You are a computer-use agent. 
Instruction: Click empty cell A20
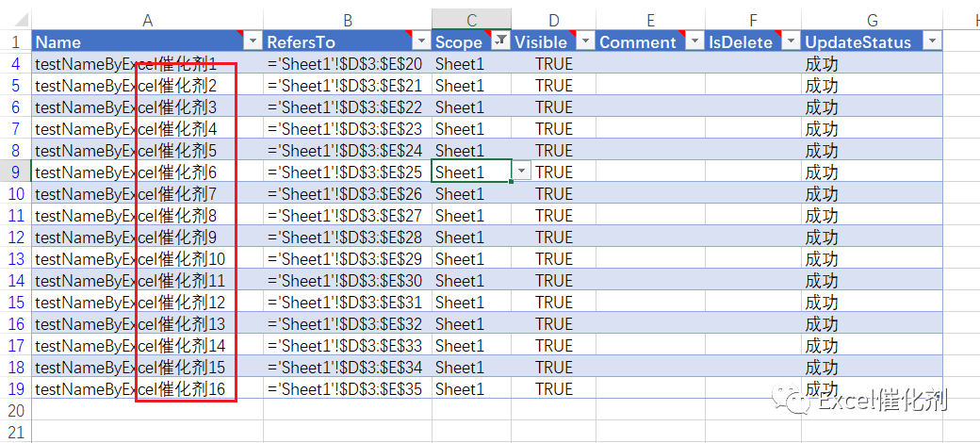(x=148, y=410)
